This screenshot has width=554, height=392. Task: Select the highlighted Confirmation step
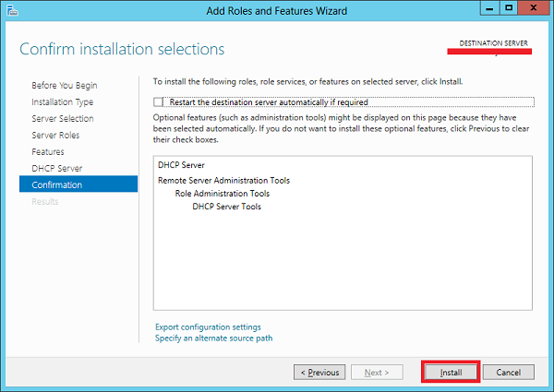point(57,185)
